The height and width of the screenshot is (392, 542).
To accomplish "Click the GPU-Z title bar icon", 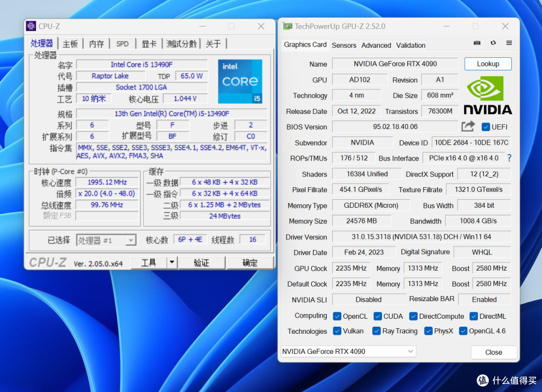I will pos(287,26).
